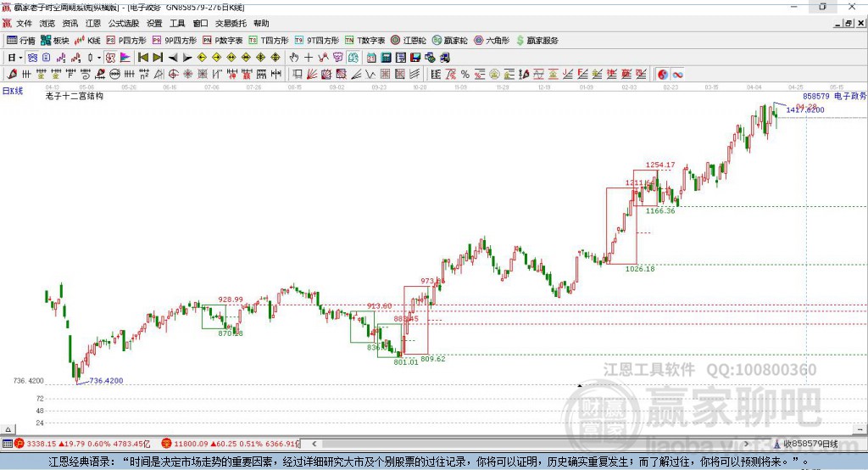Switch to the K线 chart view
The width and height of the screenshot is (868, 470).
87,41
